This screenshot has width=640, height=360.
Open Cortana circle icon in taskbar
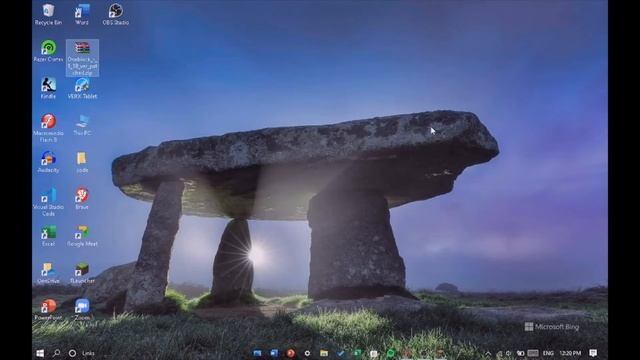[72, 353]
